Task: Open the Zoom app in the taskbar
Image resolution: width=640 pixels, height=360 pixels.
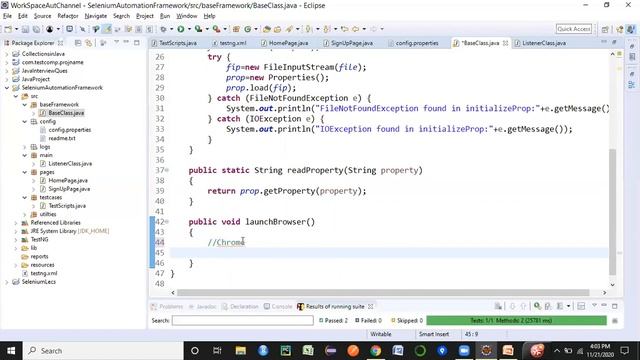Action: tap(464, 351)
